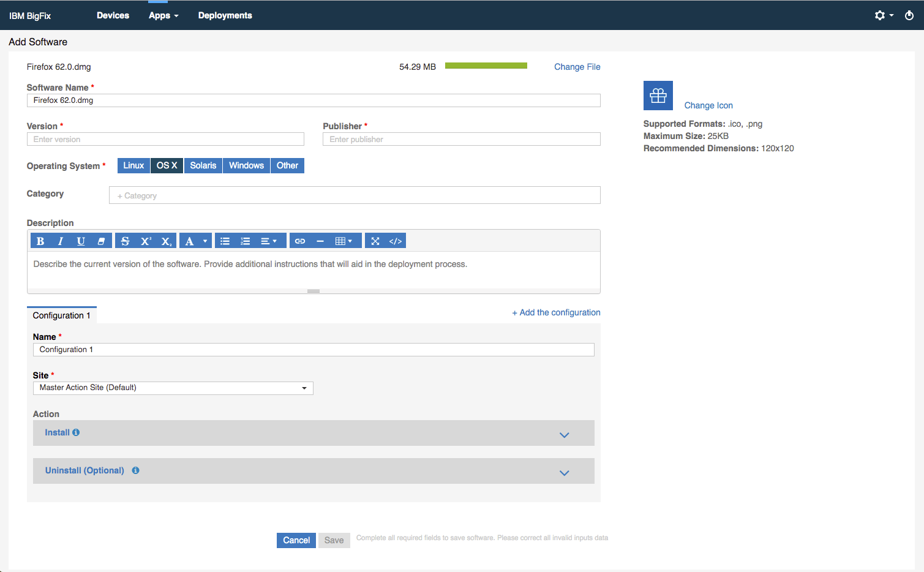
Task: Open the Apps menu
Action: coord(163,15)
